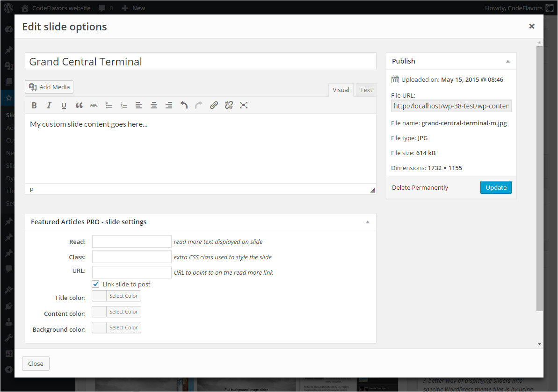The height and width of the screenshot is (392, 558).
Task: Apply italic formatting in editor toolbar
Action: 49,106
